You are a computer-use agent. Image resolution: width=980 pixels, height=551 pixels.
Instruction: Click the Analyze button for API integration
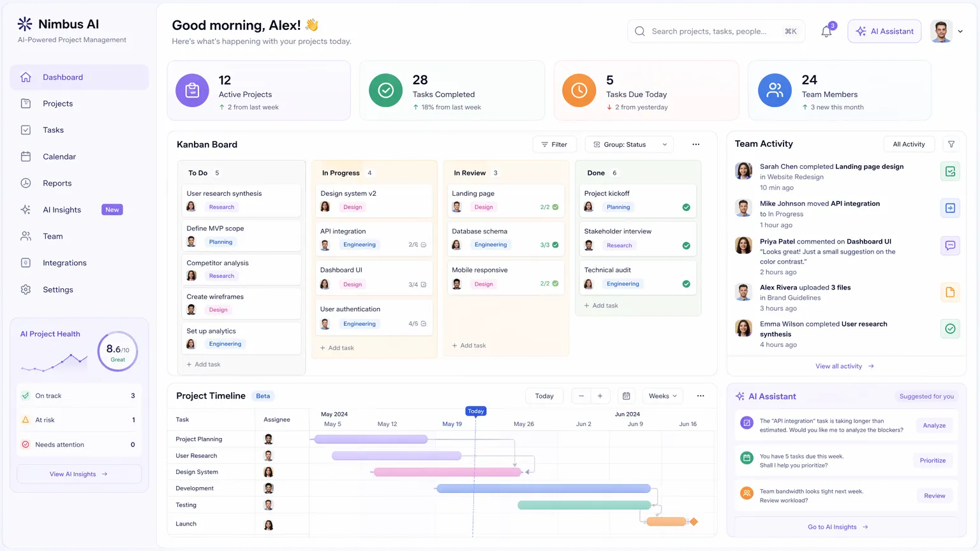pyautogui.click(x=933, y=425)
